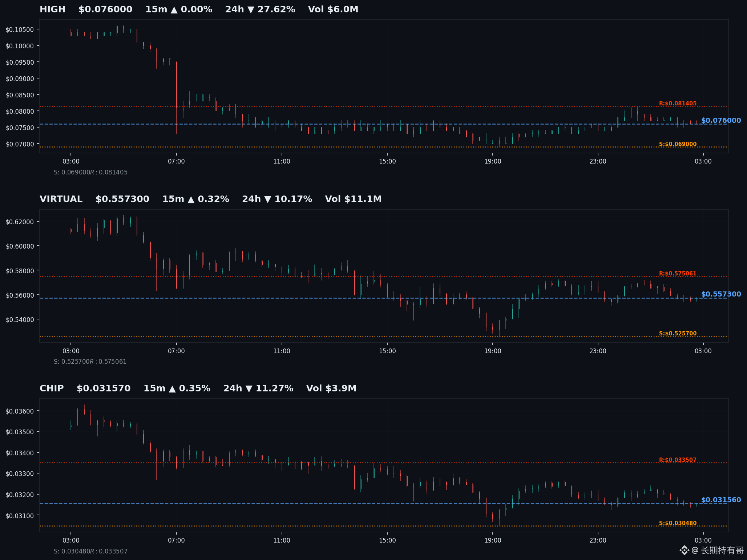Image resolution: width=747 pixels, height=560 pixels.
Task: Click the $0.10500 axis label
Action: pos(20,30)
